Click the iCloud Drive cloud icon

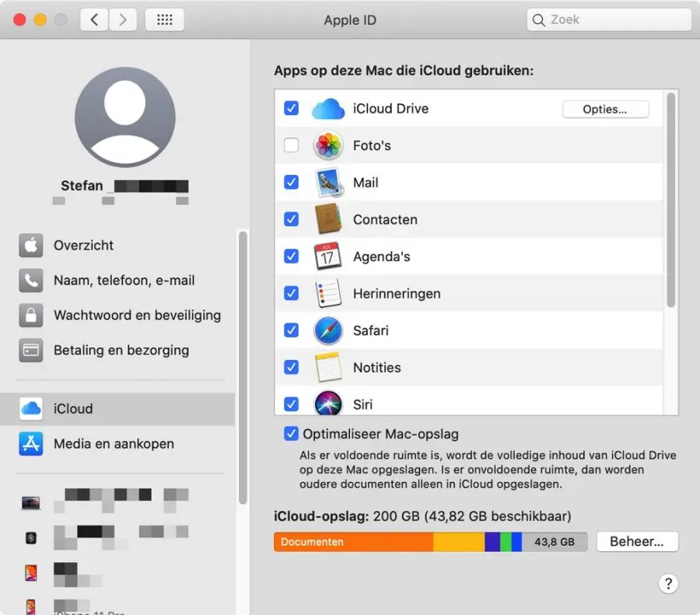pos(328,109)
